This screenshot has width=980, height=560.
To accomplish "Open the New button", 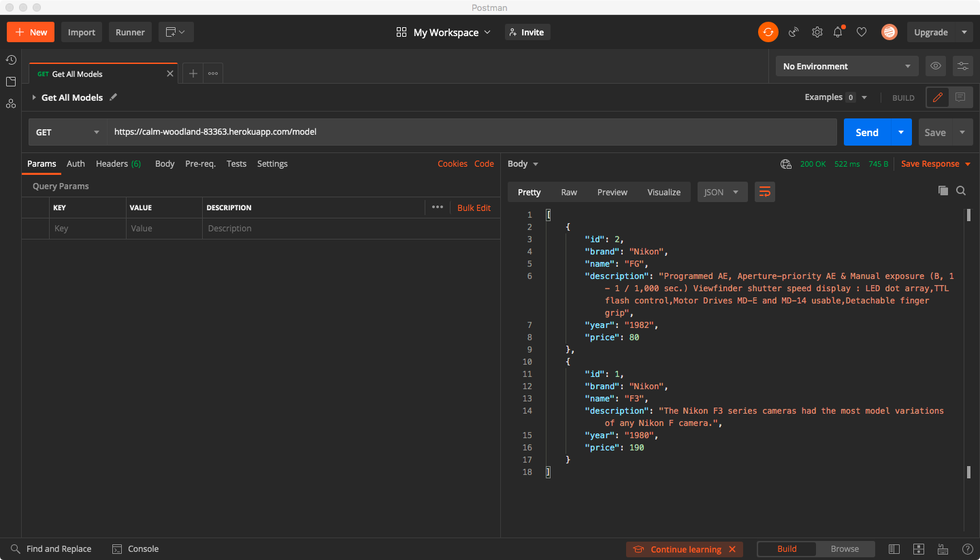I will click(31, 32).
